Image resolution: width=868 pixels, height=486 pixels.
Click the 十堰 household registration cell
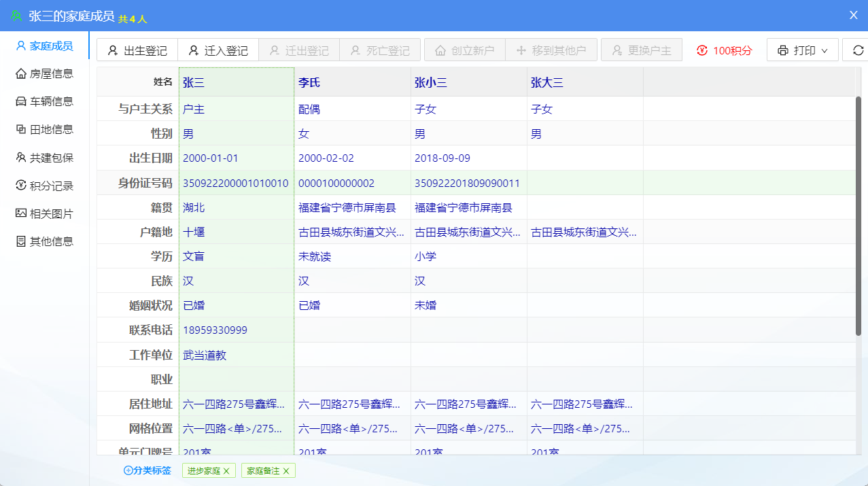click(237, 232)
